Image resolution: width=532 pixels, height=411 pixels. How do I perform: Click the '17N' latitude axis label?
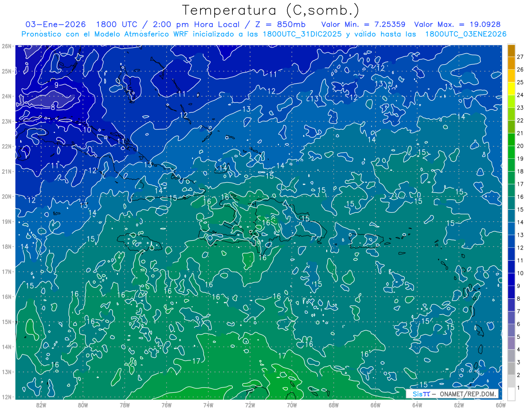pos(6,271)
